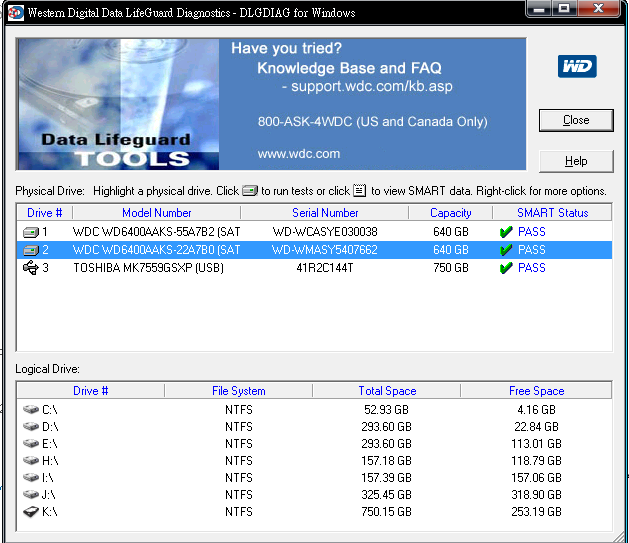Click the E:\ logical drive icon
The width and height of the screenshot is (629, 543).
30,444
